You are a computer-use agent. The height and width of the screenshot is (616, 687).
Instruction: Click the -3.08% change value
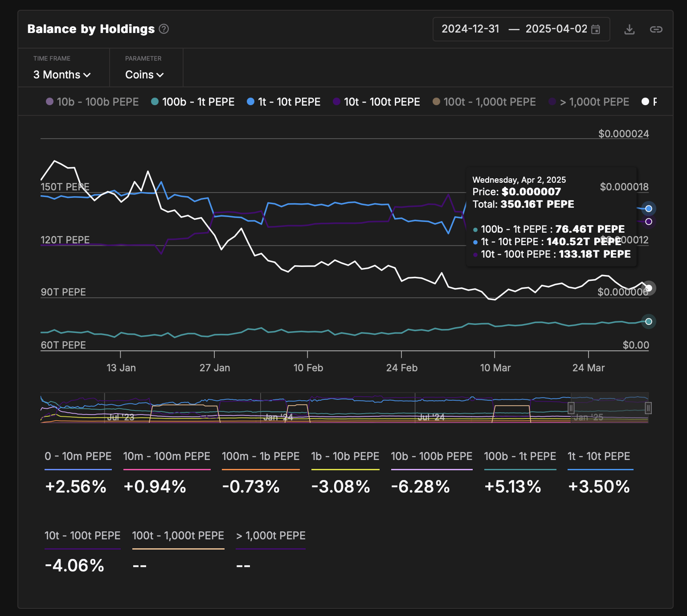341,487
